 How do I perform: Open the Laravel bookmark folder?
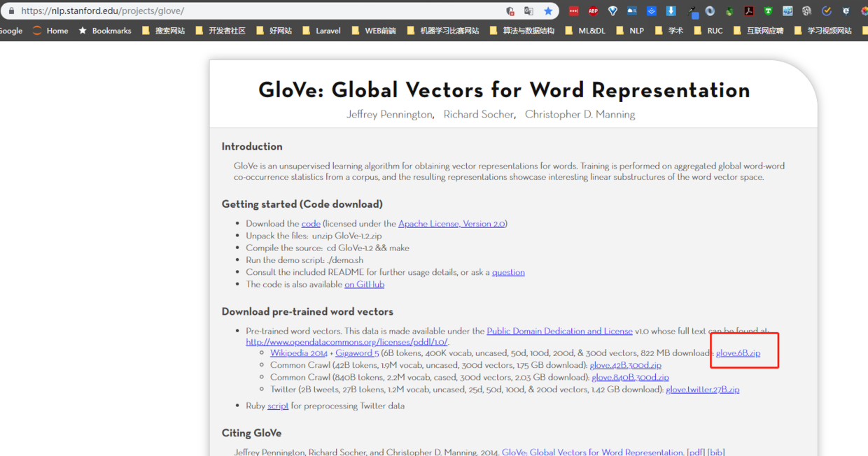[x=321, y=31]
